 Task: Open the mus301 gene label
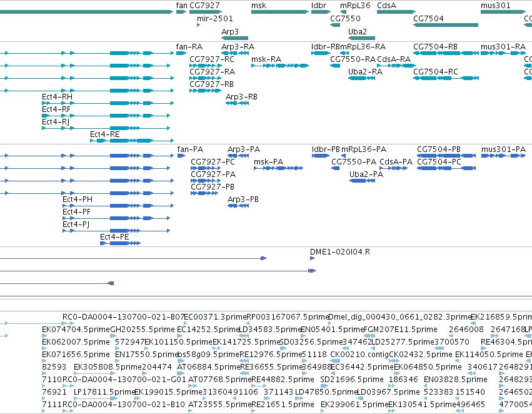496,6
